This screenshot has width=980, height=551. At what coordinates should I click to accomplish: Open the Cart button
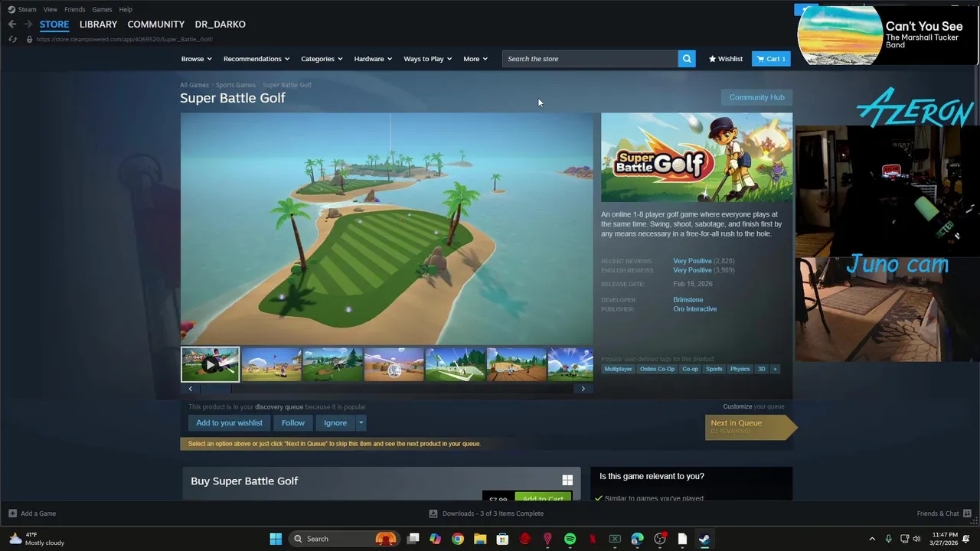771,59
